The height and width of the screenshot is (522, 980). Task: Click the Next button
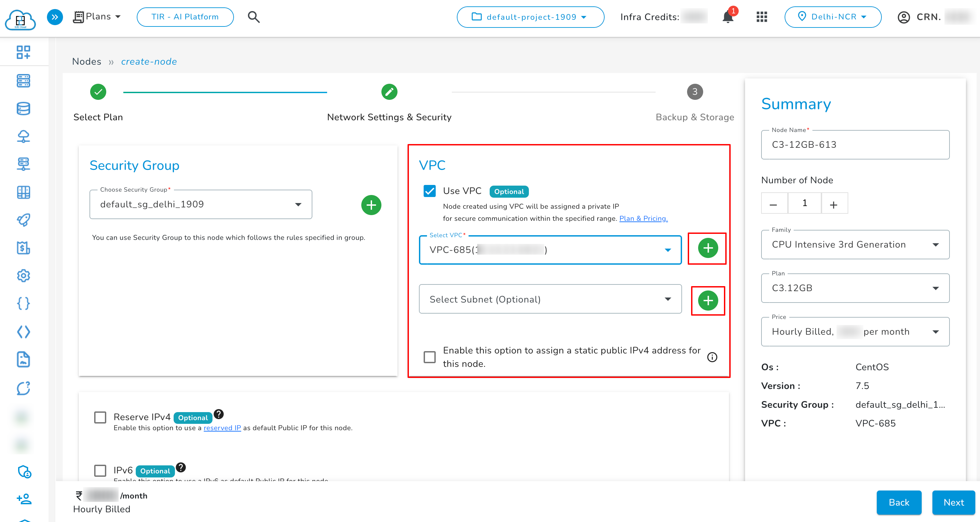tap(953, 503)
